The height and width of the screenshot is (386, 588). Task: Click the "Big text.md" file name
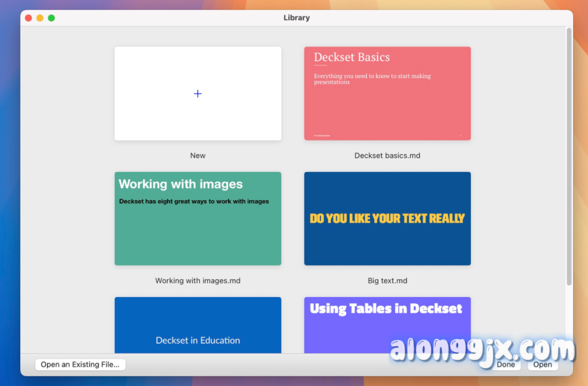coord(387,281)
